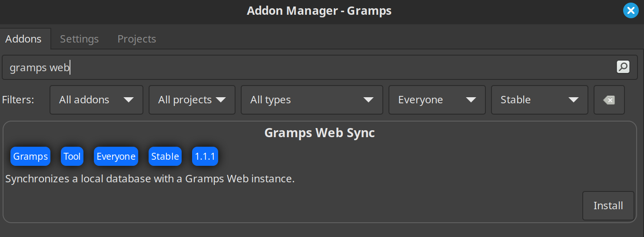Close the Addon Manager window
This screenshot has width=644, height=237.
(x=631, y=10)
